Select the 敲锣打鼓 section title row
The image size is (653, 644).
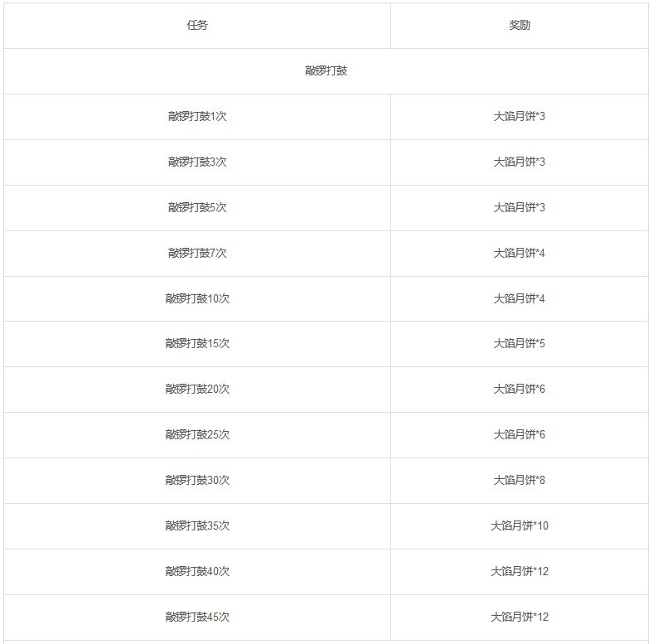click(x=326, y=71)
